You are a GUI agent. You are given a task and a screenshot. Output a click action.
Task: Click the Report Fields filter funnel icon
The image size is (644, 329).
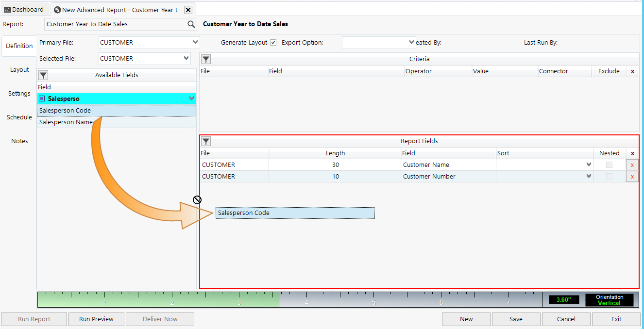205,141
